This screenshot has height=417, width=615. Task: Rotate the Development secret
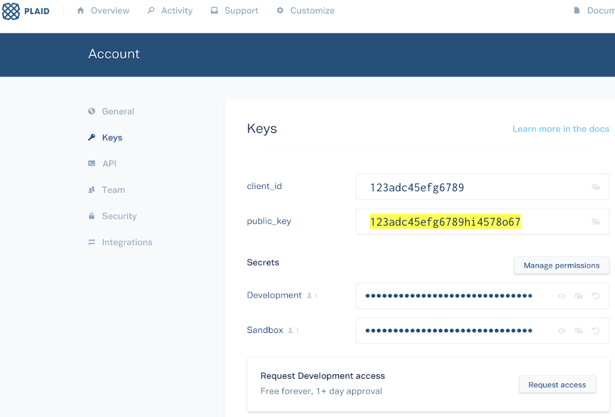[596, 296]
